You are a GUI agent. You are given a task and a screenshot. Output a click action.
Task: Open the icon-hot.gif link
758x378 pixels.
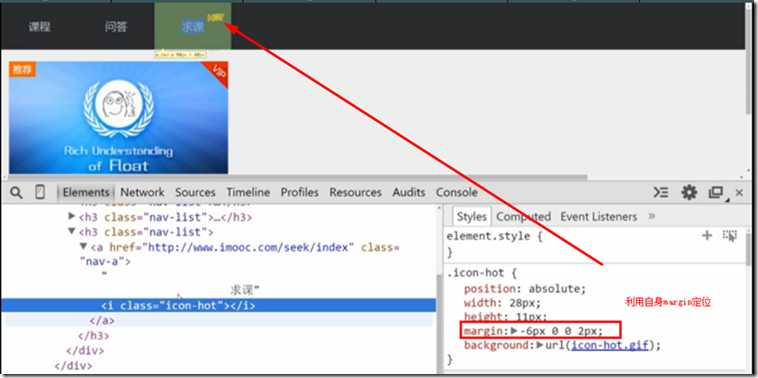(609, 346)
